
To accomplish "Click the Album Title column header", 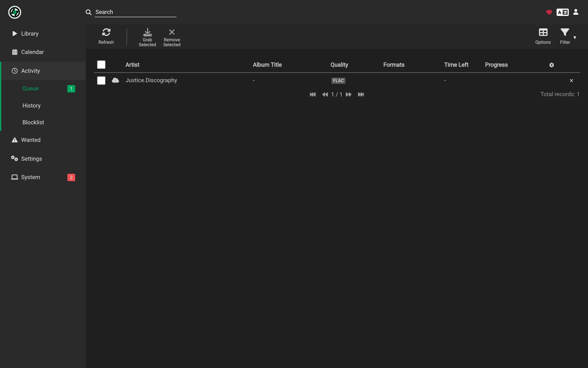I will [x=267, y=65].
